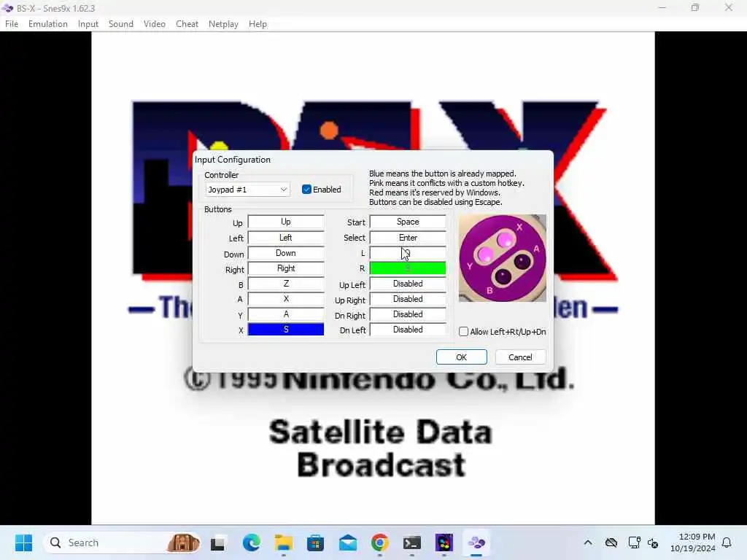
Task: Select the A button field mapped to X
Action: (x=286, y=298)
